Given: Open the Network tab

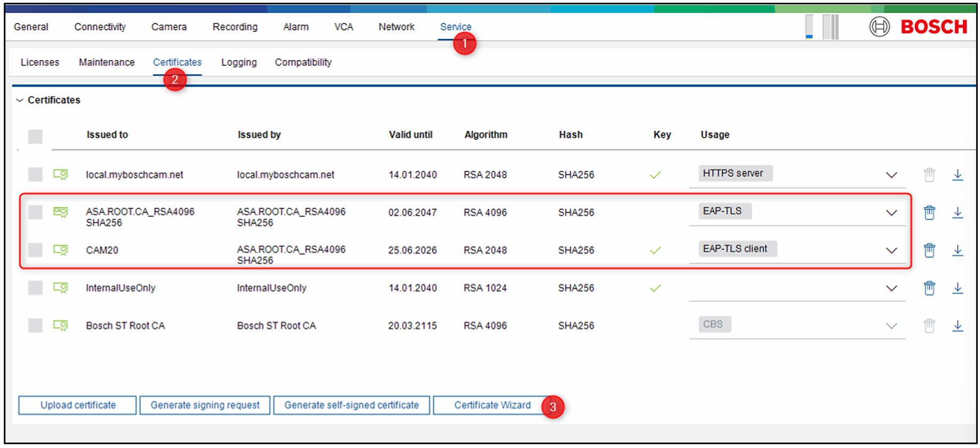Looking at the screenshot, I should [x=396, y=27].
